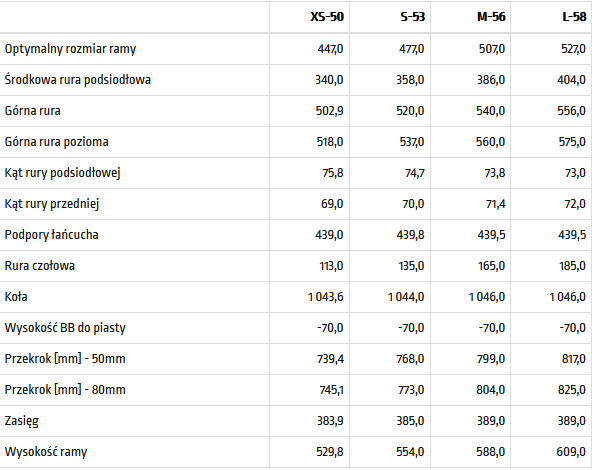
Task: Click the Przekrok [mm] - 50mm label
Action: 65,359
